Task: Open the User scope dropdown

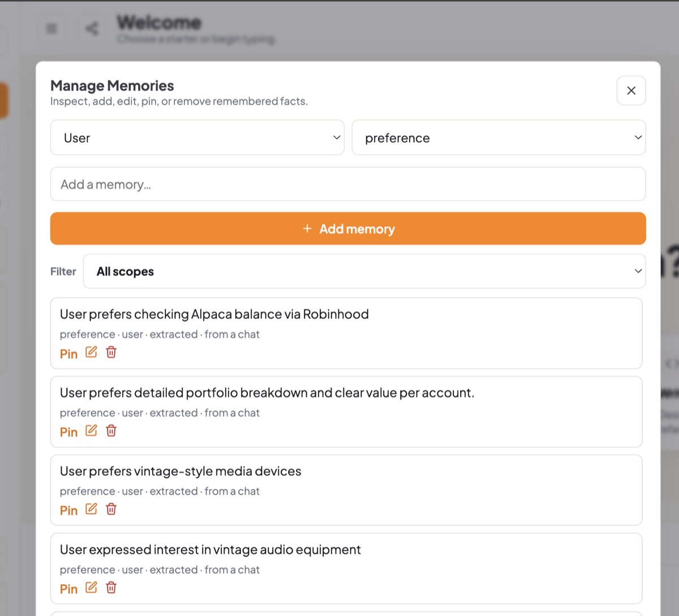Action: pos(197,137)
